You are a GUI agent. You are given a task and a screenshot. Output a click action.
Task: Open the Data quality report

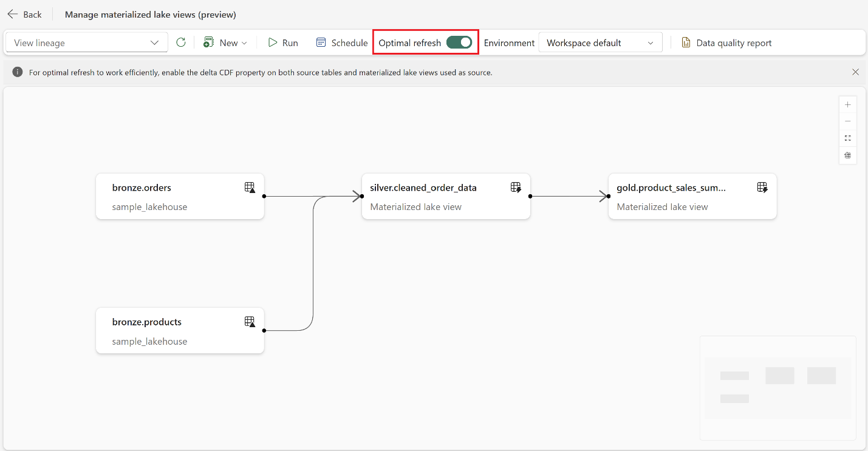pos(726,42)
